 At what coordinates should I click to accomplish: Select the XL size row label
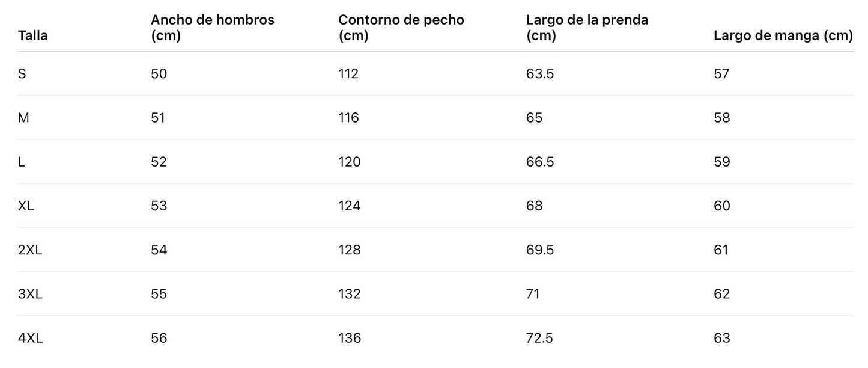[x=26, y=206]
